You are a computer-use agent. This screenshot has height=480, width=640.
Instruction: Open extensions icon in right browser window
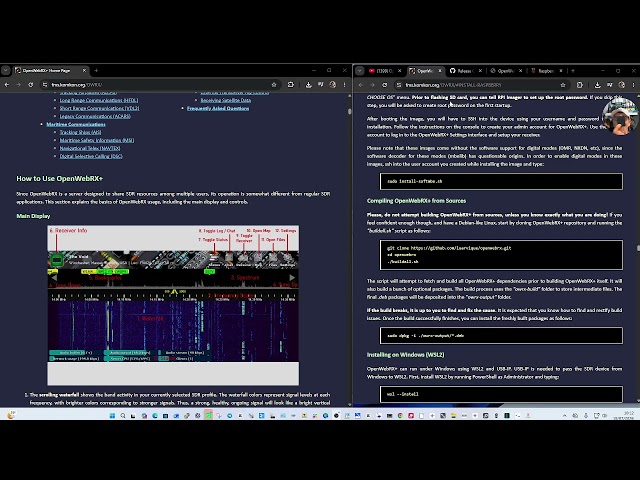(580, 85)
